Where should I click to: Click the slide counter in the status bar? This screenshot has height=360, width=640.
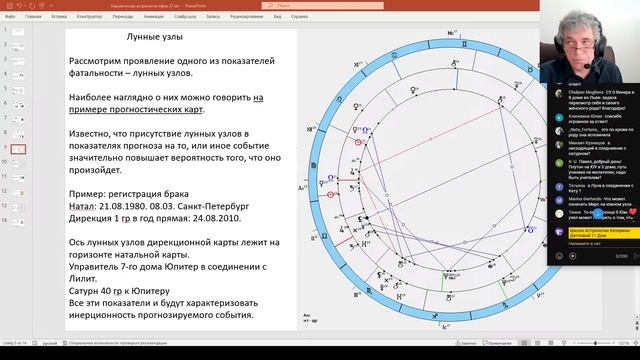click(x=14, y=343)
